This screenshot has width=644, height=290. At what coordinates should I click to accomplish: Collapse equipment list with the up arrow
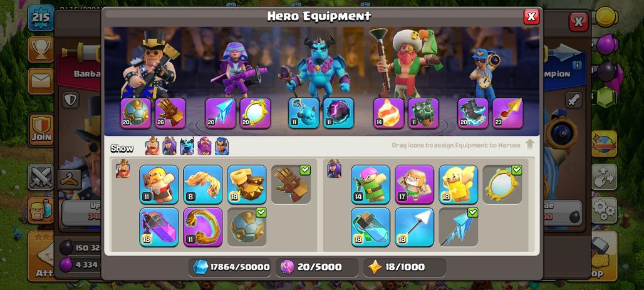[x=529, y=144]
